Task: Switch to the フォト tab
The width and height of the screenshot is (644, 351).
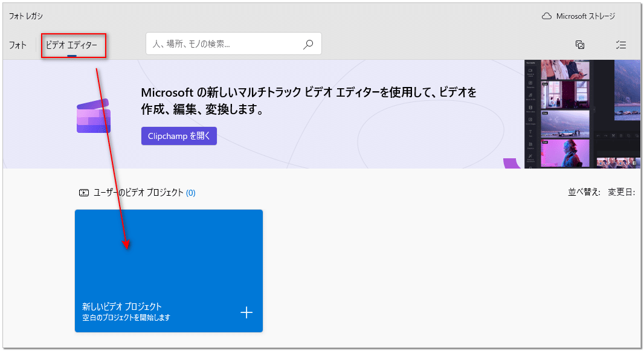Action: click(x=17, y=44)
